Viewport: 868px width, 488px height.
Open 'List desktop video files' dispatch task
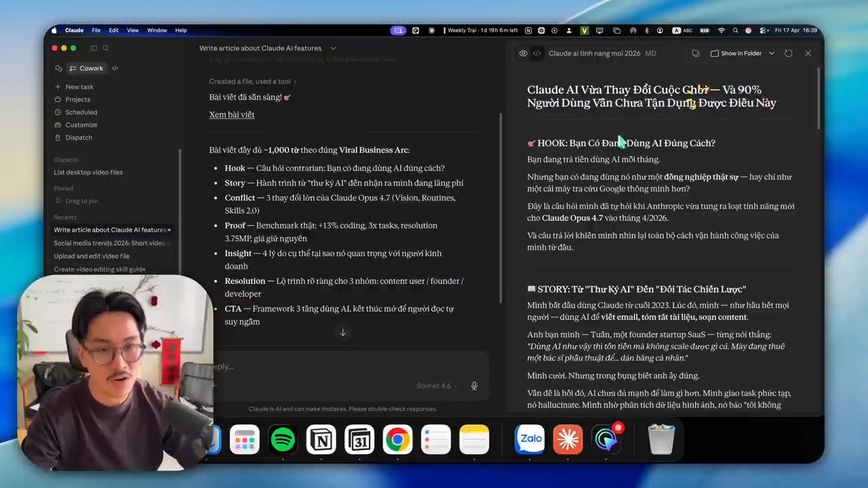point(88,172)
